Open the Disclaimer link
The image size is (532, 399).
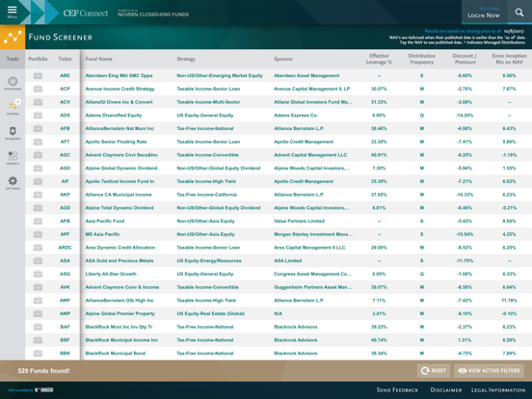click(x=446, y=389)
